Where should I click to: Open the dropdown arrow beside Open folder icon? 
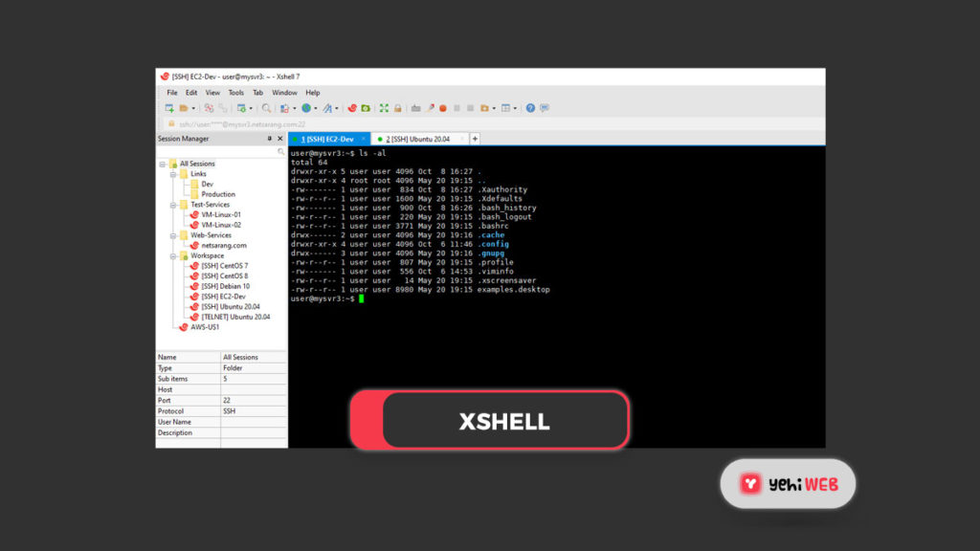pos(194,108)
